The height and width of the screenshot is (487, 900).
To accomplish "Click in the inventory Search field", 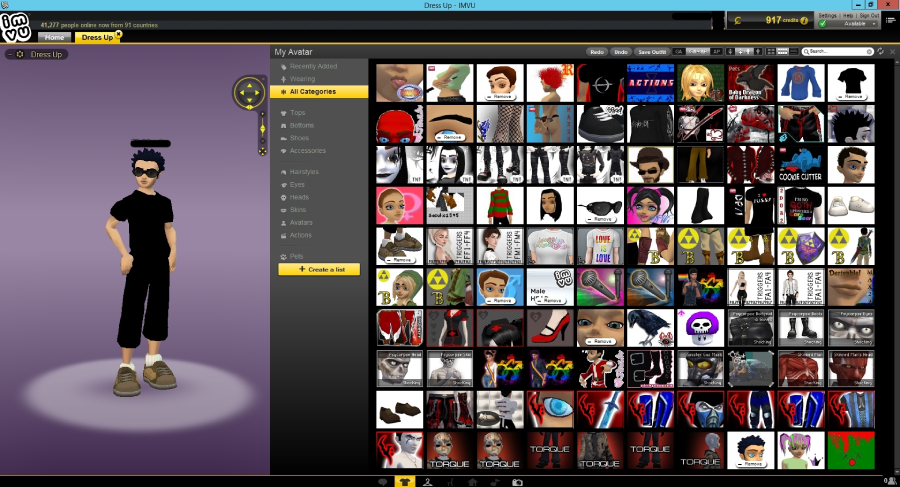I will [x=835, y=52].
